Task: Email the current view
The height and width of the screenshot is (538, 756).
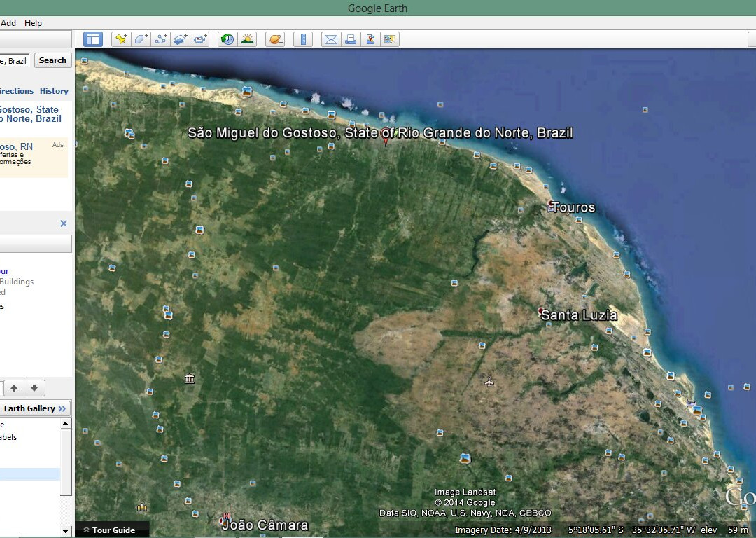Action: coord(330,39)
